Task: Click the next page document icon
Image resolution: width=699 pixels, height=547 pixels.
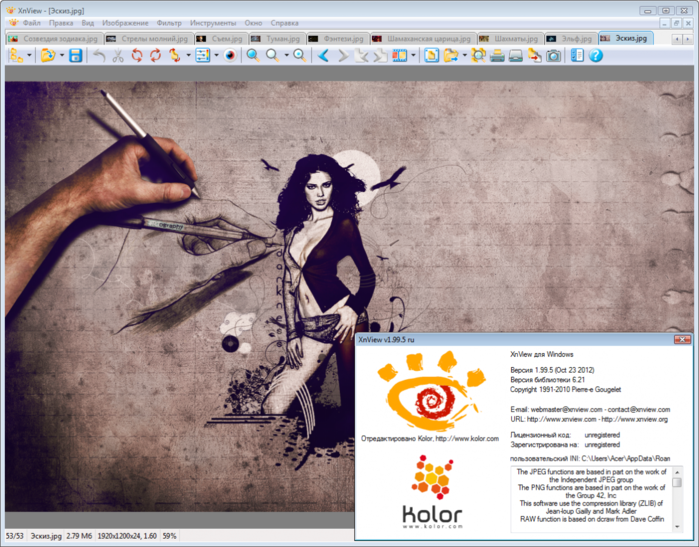Action: coord(380,56)
